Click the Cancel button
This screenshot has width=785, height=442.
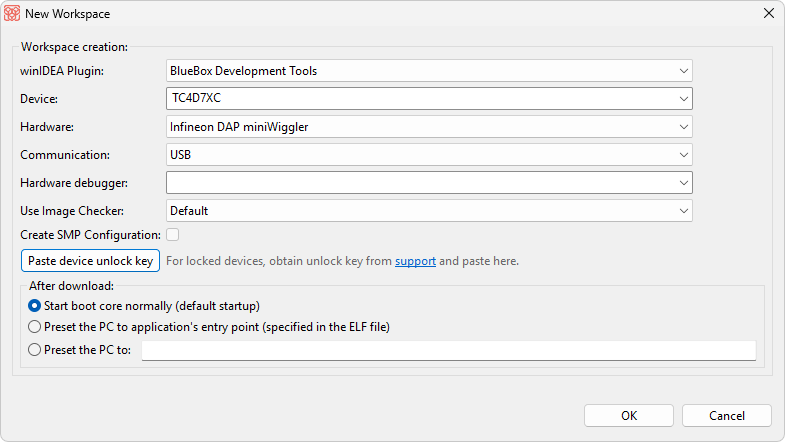(726, 415)
